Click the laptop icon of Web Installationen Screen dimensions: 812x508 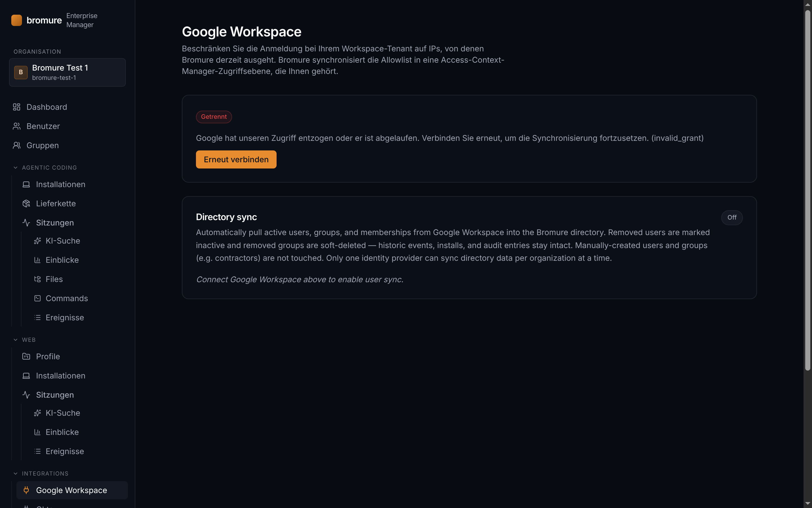coord(26,376)
